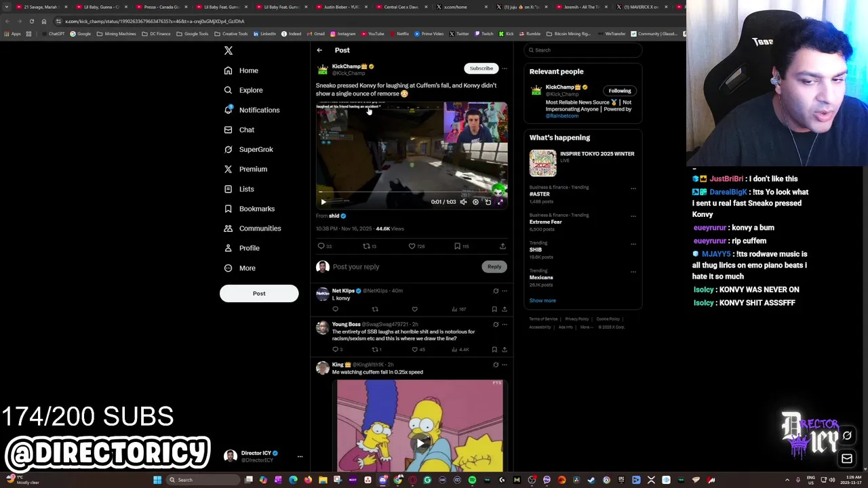Open the Bookmarks icon in sidebar
Screen dimensions: 868x488
tap(228, 209)
